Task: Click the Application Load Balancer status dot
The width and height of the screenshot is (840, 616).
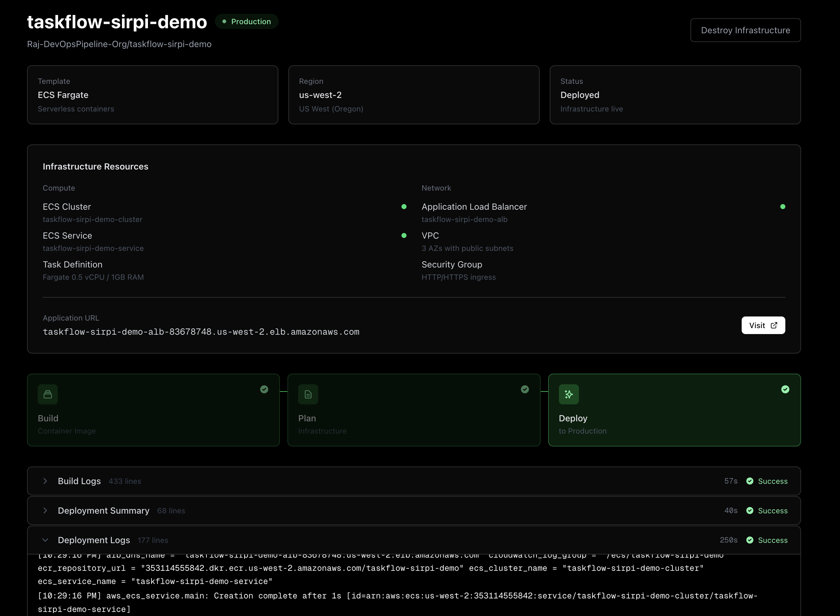Action: pyautogui.click(x=783, y=207)
